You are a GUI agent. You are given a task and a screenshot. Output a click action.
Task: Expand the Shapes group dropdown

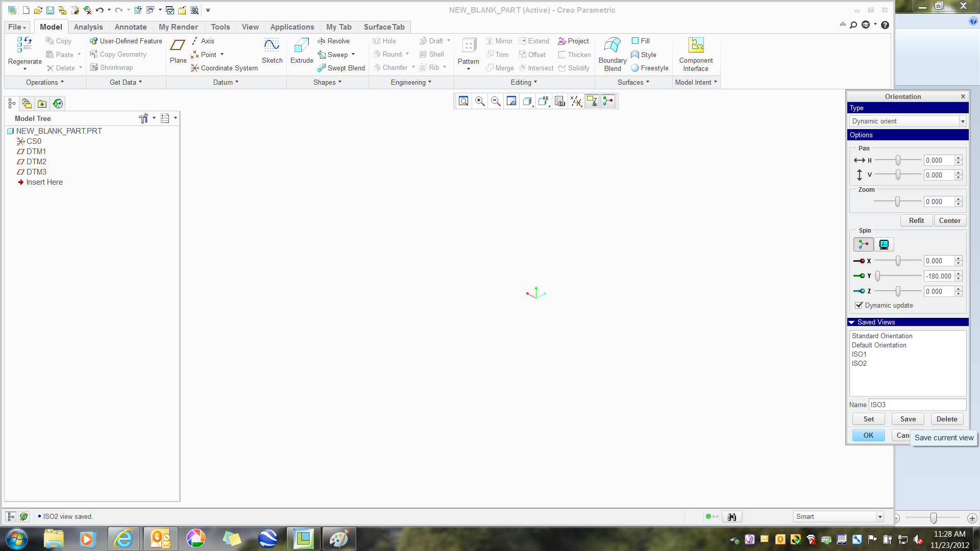pos(327,82)
